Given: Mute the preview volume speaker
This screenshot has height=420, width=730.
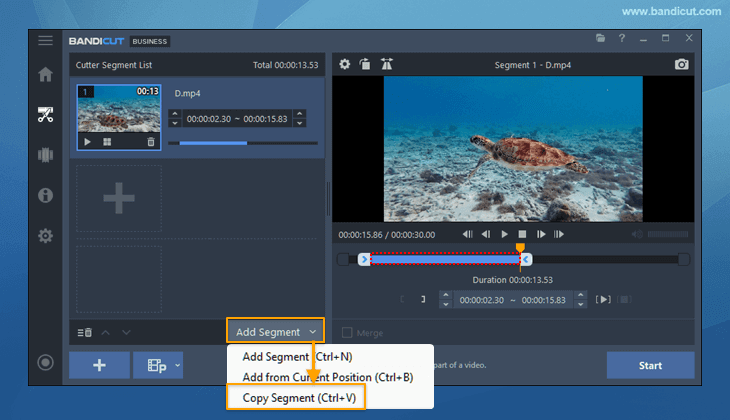Looking at the screenshot, I should (637, 234).
